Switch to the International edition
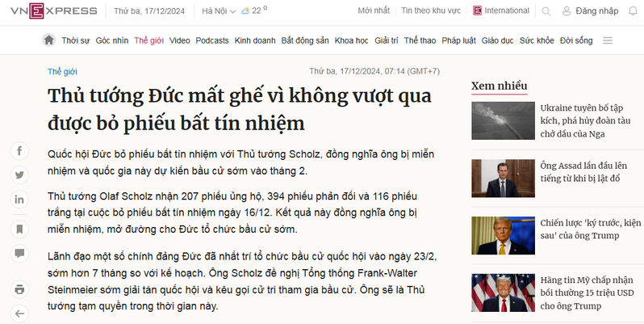 click(x=500, y=11)
